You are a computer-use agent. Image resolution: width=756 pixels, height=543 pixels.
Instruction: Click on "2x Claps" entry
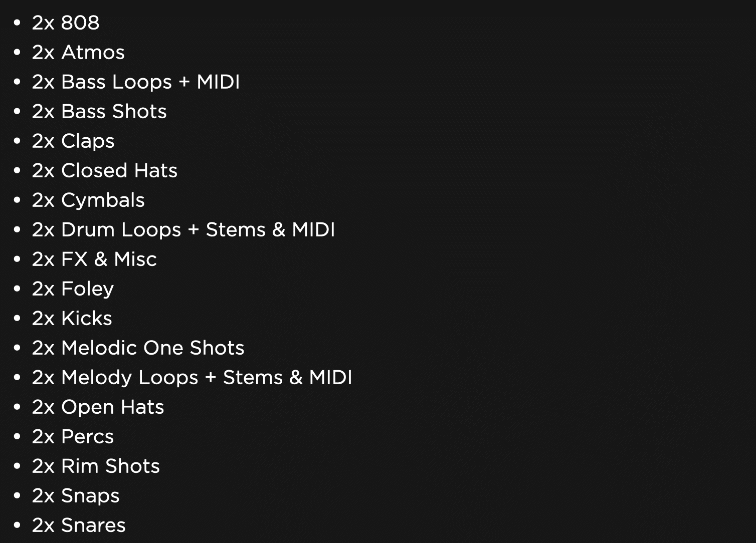click(73, 141)
